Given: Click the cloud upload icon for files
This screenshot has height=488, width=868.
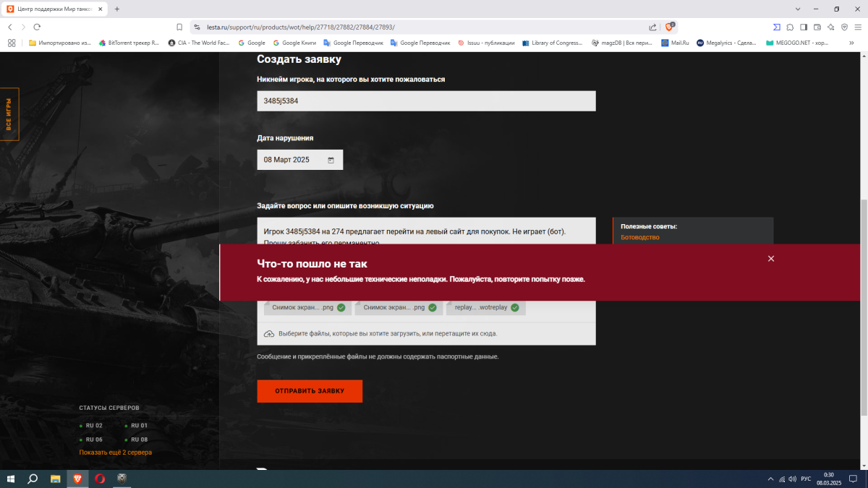Looking at the screenshot, I should [x=269, y=333].
